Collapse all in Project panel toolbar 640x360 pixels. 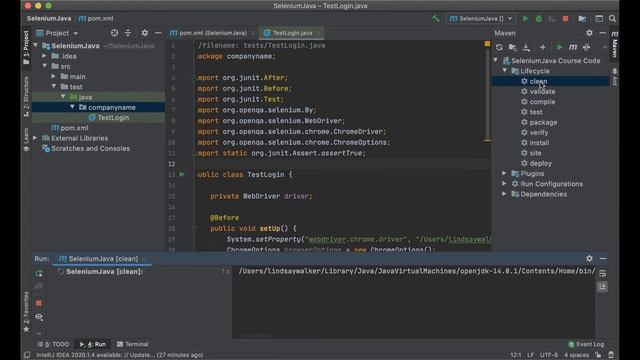[128, 33]
